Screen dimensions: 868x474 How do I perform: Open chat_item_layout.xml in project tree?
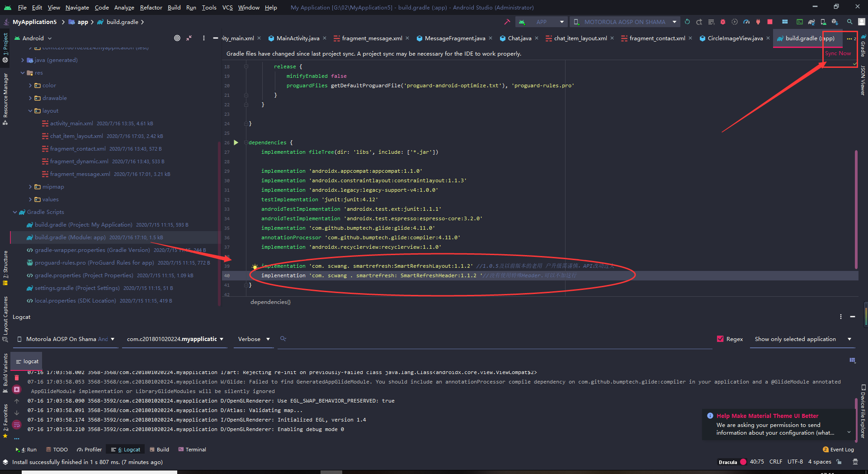[x=76, y=136]
